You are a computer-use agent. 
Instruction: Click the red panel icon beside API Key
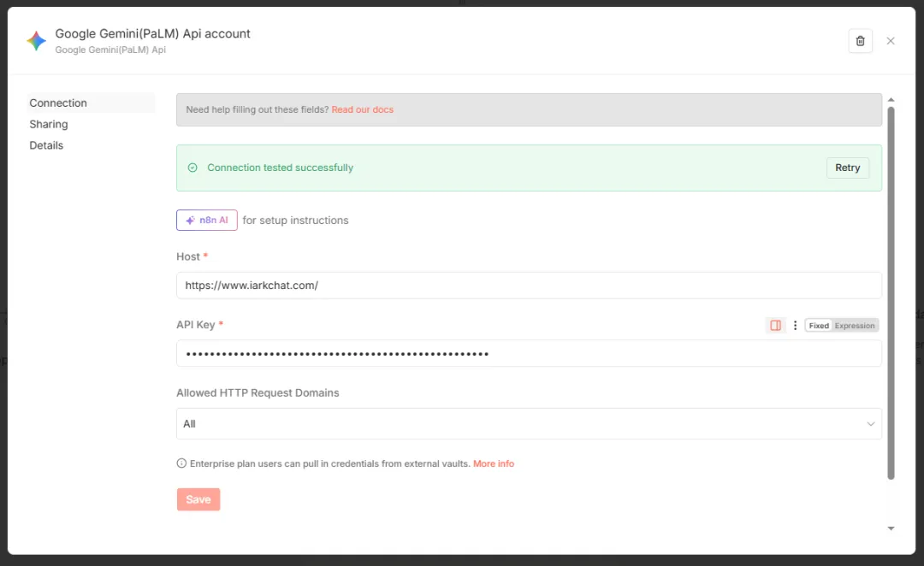click(x=775, y=325)
